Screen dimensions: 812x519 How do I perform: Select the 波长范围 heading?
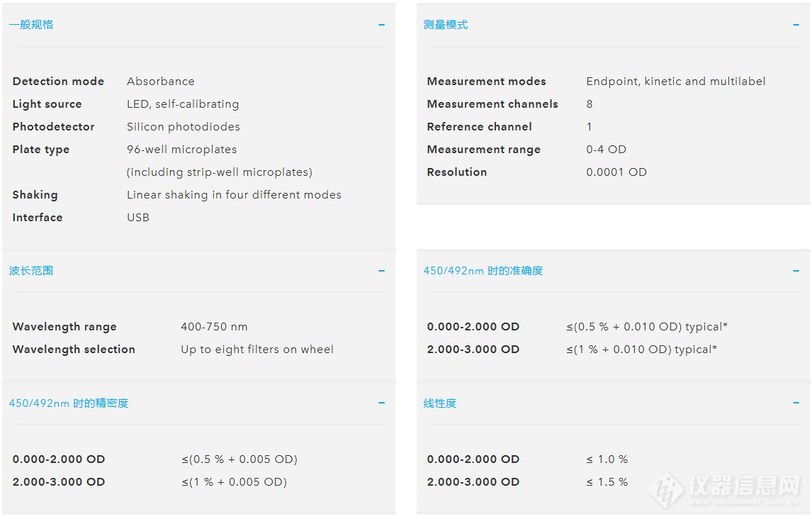click(x=31, y=271)
